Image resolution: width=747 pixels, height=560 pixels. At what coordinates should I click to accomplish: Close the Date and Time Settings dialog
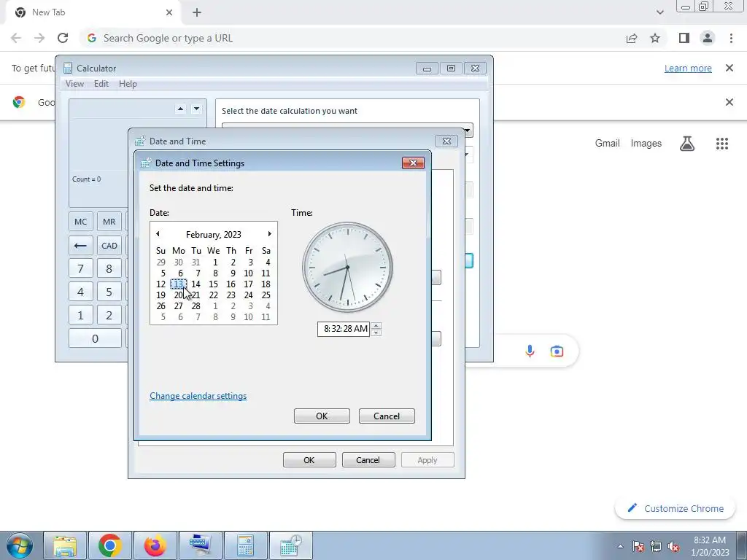click(x=413, y=163)
